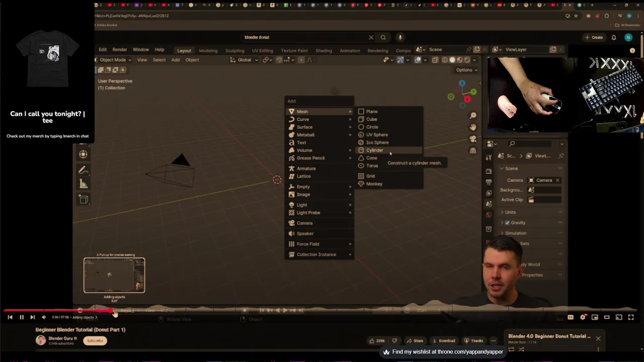
Task: Click the viewport pan hand icon
Action: coord(473,127)
